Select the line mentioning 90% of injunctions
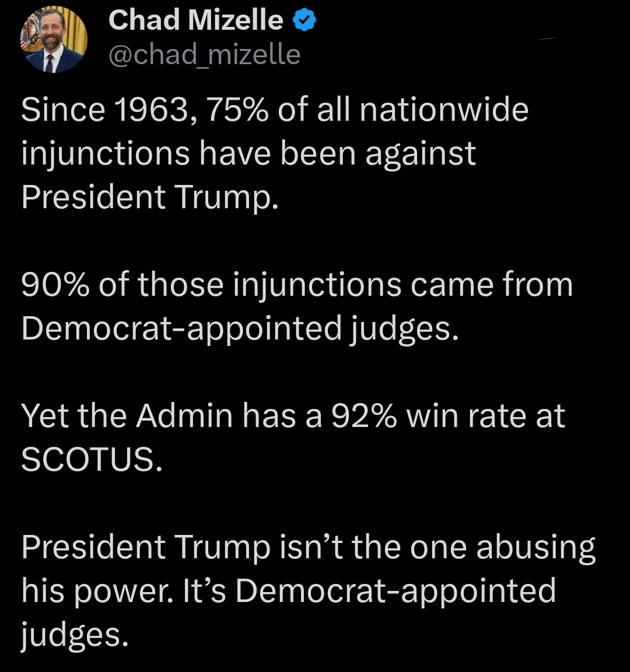630x672 pixels. 296,284
